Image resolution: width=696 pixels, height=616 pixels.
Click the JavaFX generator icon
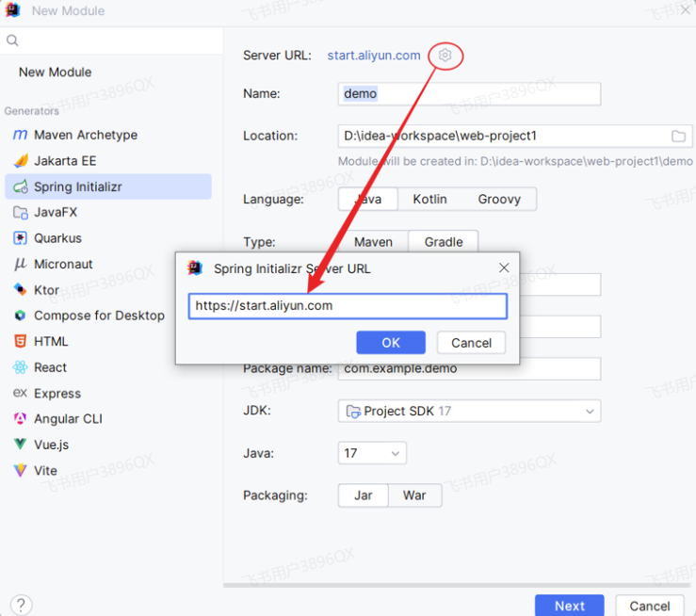pyautogui.click(x=21, y=213)
